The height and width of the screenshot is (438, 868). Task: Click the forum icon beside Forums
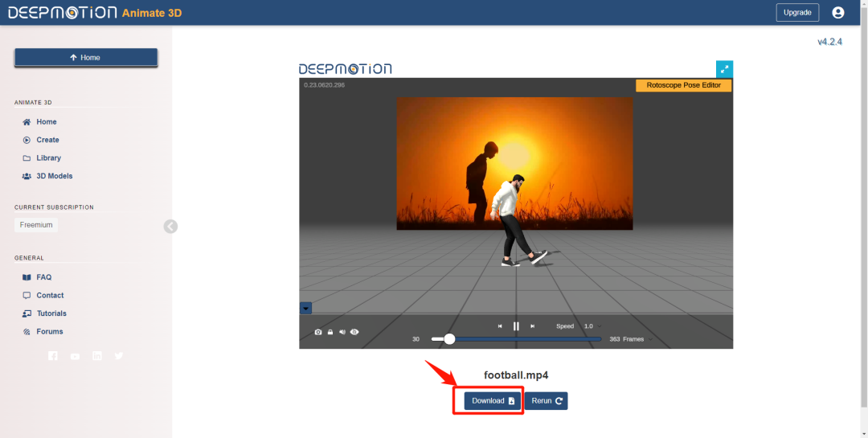(27, 332)
